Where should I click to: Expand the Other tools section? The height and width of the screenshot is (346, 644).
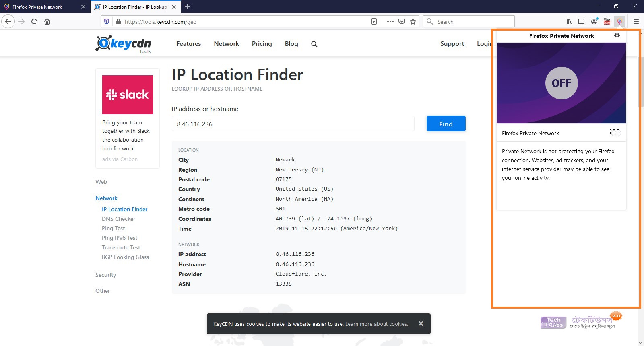pos(103,291)
